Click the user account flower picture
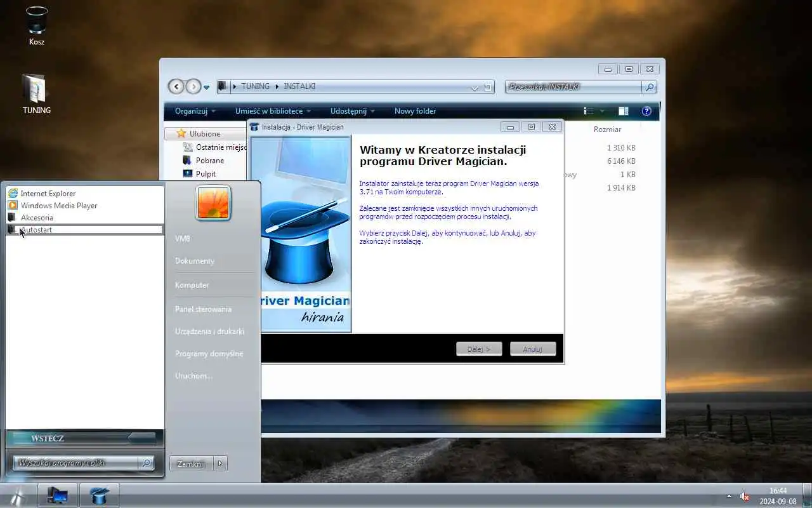Image resolution: width=812 pixels, height=508 pixels. (213, 203)
